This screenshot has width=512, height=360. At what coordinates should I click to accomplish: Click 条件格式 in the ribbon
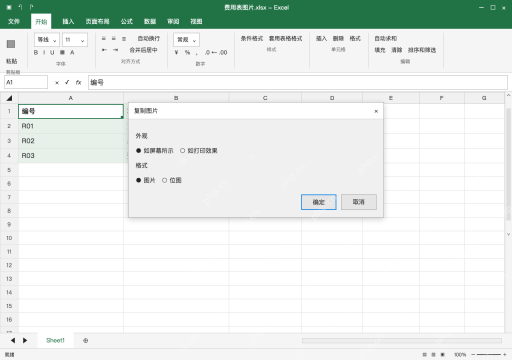[x=252, y=39]
